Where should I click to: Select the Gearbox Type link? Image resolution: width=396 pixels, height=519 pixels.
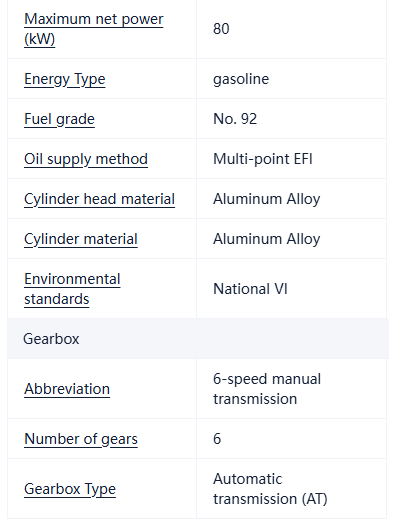point(70,489)
